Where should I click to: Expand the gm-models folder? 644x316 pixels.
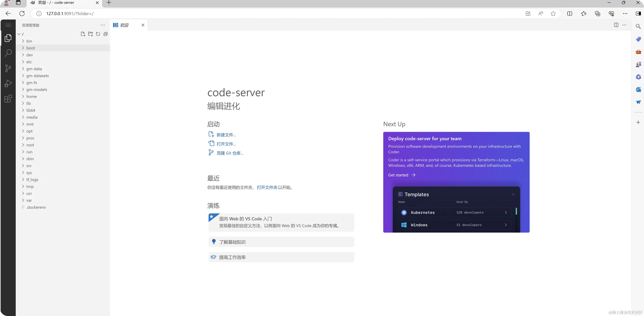point(36,89)
